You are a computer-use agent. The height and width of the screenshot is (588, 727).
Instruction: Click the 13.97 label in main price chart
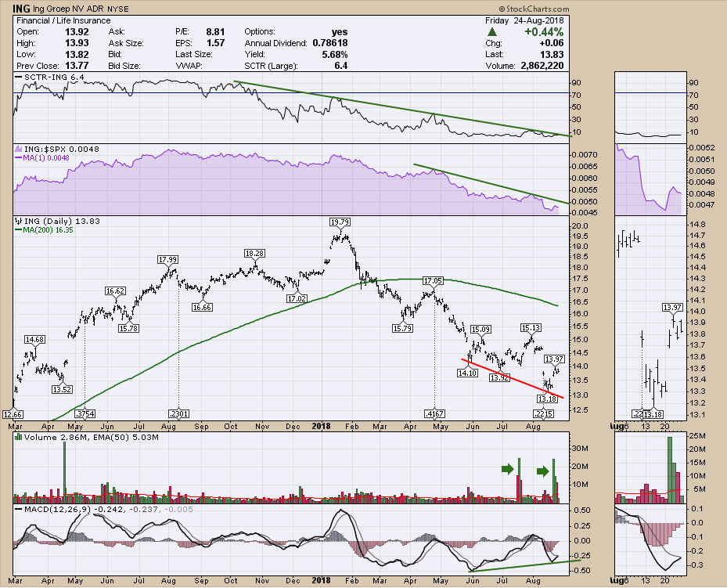coord(554,359)
